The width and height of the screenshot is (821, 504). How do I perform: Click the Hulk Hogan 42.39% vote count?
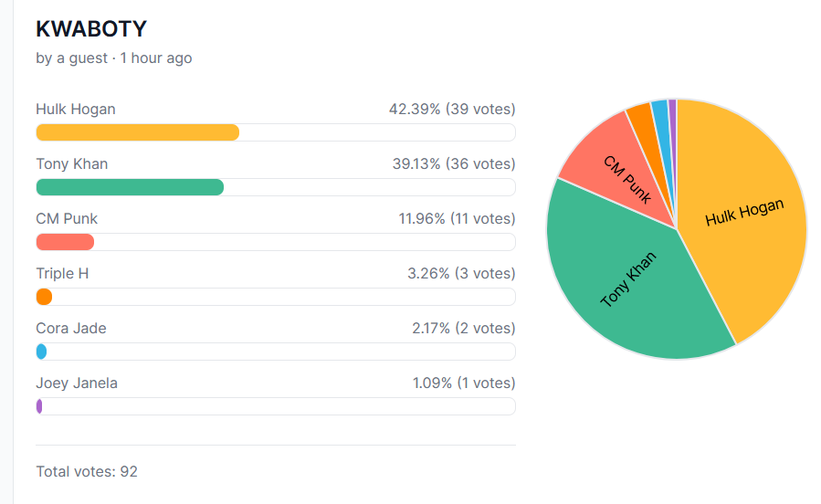point(451,110)
